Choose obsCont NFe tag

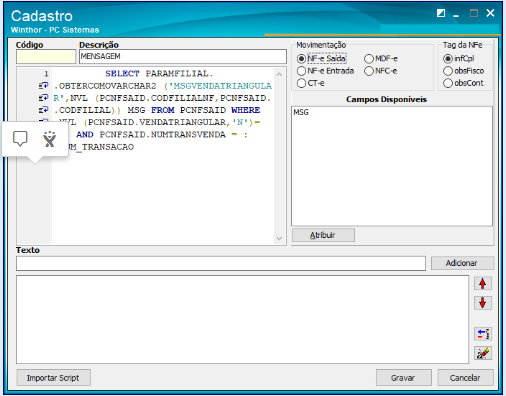point(463,83)
